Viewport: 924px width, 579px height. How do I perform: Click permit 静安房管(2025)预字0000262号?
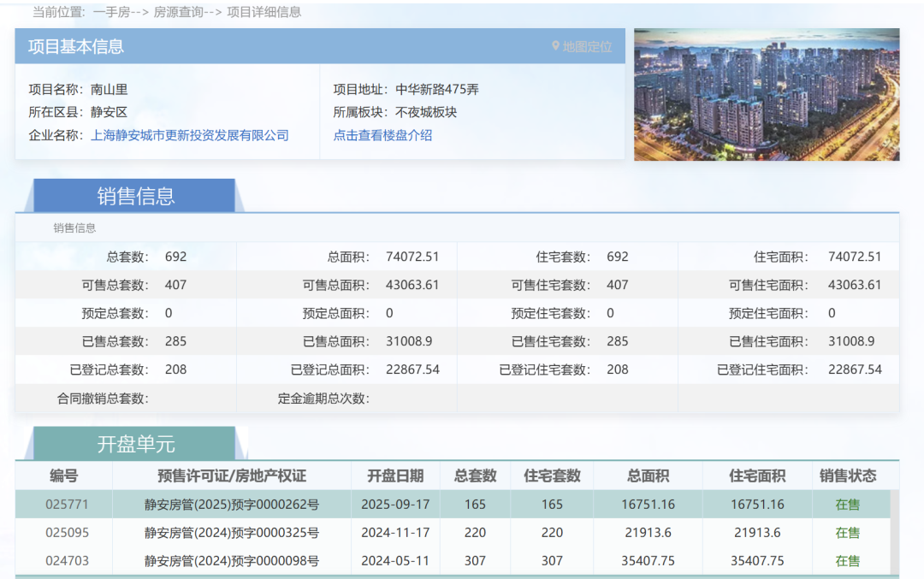click(x=232, y=505)
